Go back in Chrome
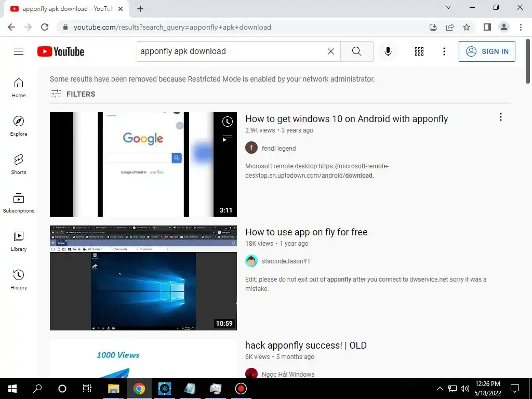The width and height of the screenshot is (532, 399). [x=11, y=27]
